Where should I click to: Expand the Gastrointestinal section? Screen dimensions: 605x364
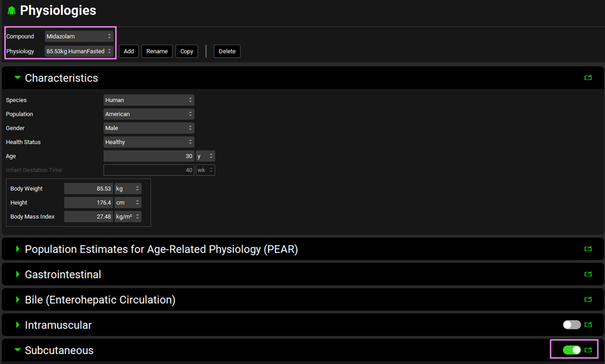point(17,274)
